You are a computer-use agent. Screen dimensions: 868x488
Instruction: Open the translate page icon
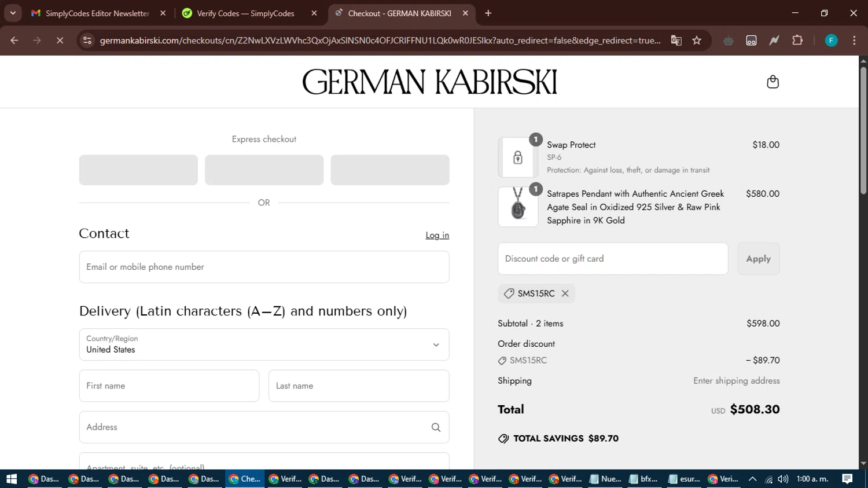pos(676,41)
